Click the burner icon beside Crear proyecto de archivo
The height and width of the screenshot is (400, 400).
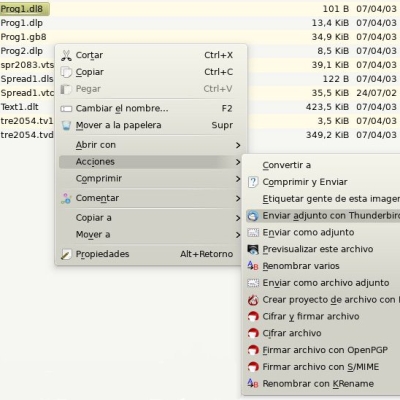click(x=253, y=300)
